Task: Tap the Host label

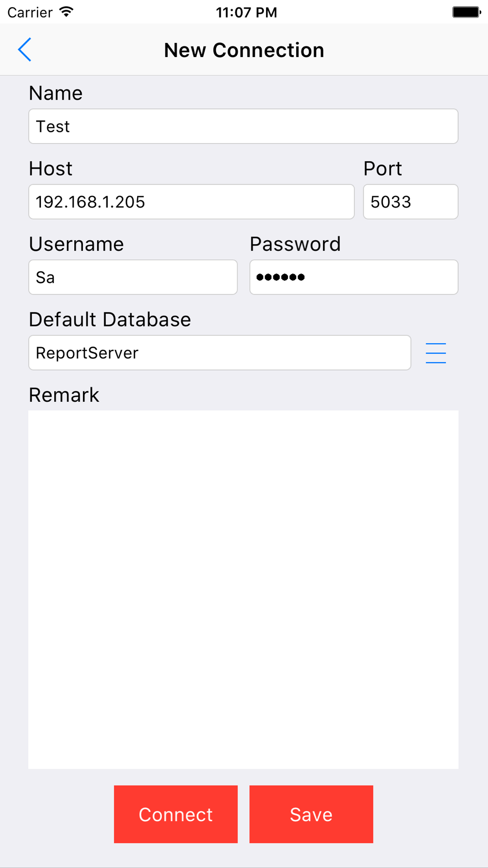Action: 51,169
